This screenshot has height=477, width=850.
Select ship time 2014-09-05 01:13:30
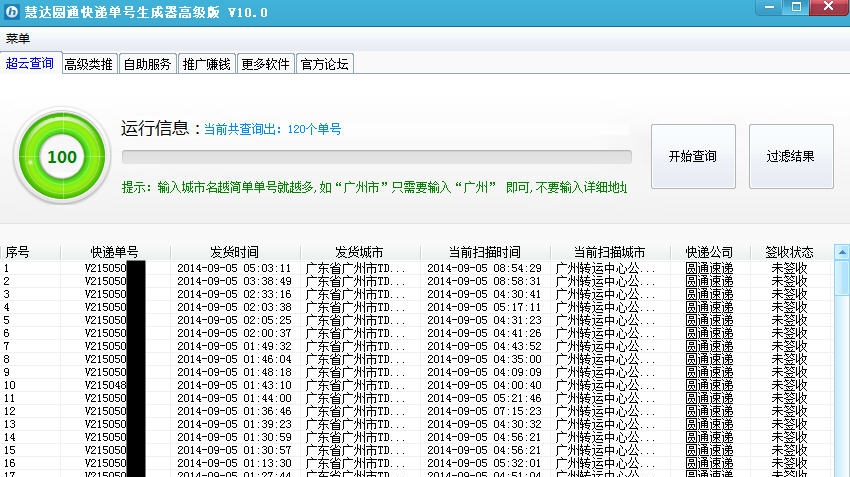click(234, 463)
